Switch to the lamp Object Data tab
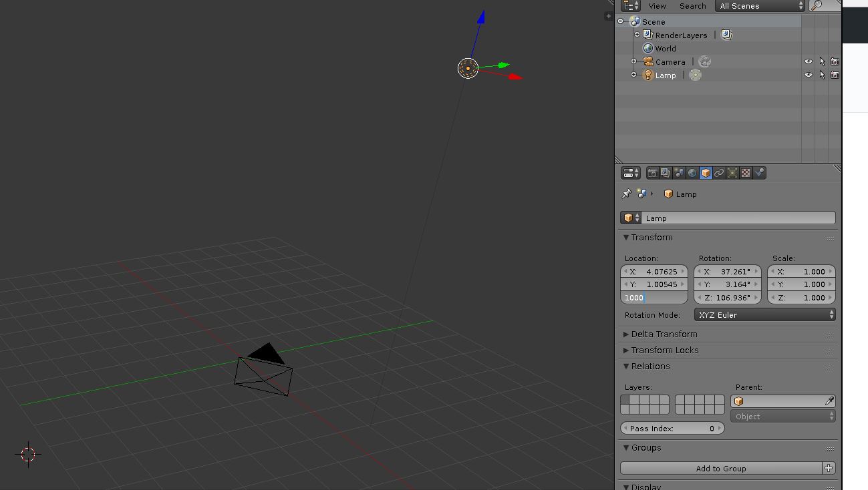 [732, 173]
